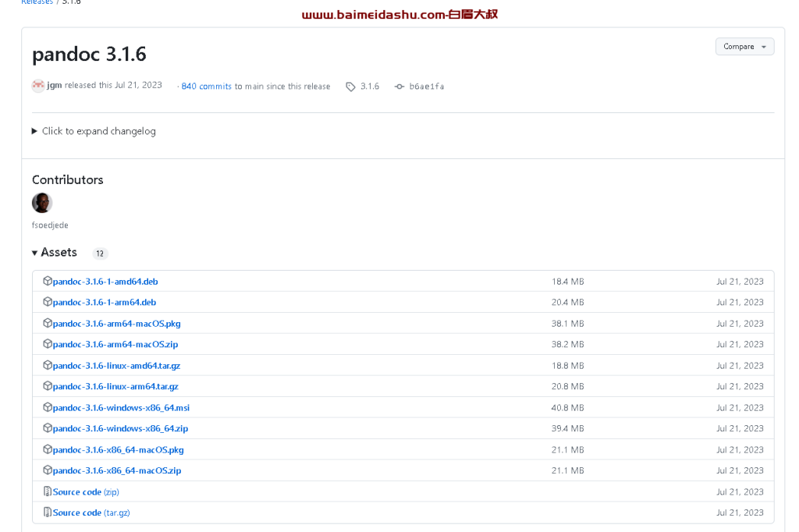
Task: Click the 12 assets count badge
Action: 100,253
